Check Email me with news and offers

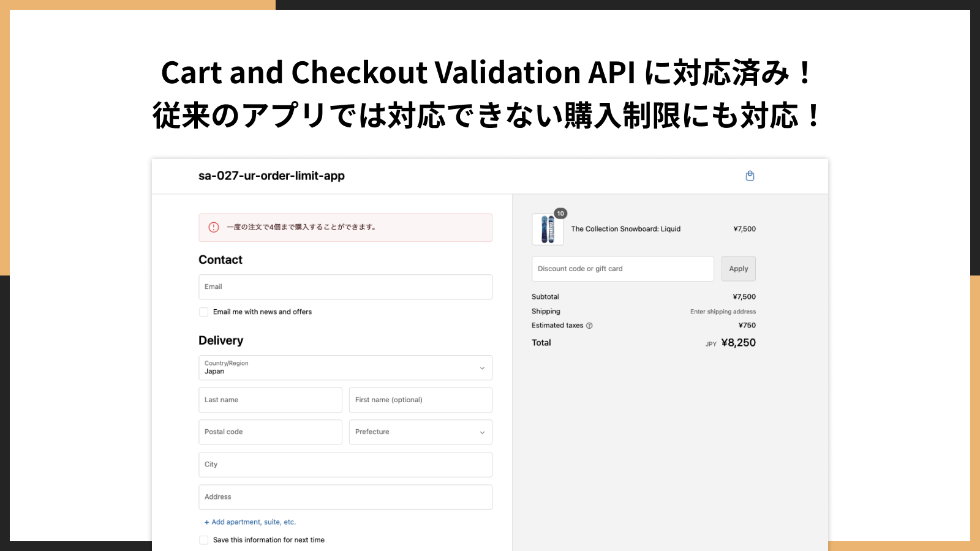pos(204,312)
